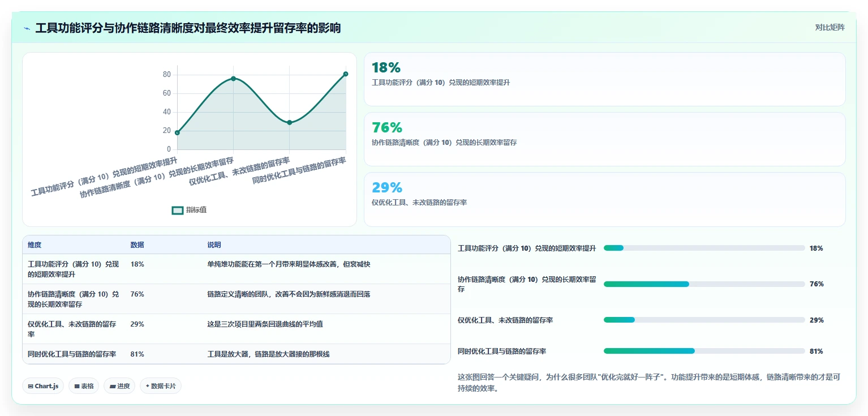Screen dimensions: 868x416
Task: Click table cell 76% in data column
Action: [x=137, y=294]
